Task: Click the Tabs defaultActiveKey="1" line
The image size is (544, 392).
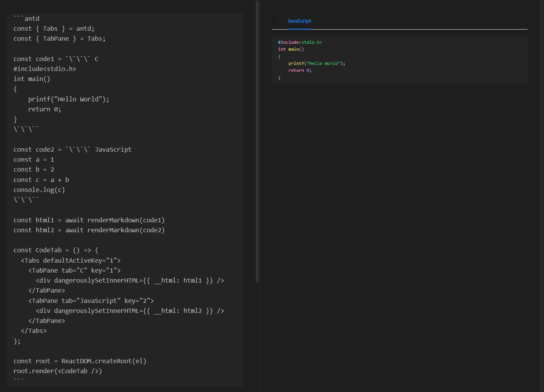Action: (x=71, y=260)
